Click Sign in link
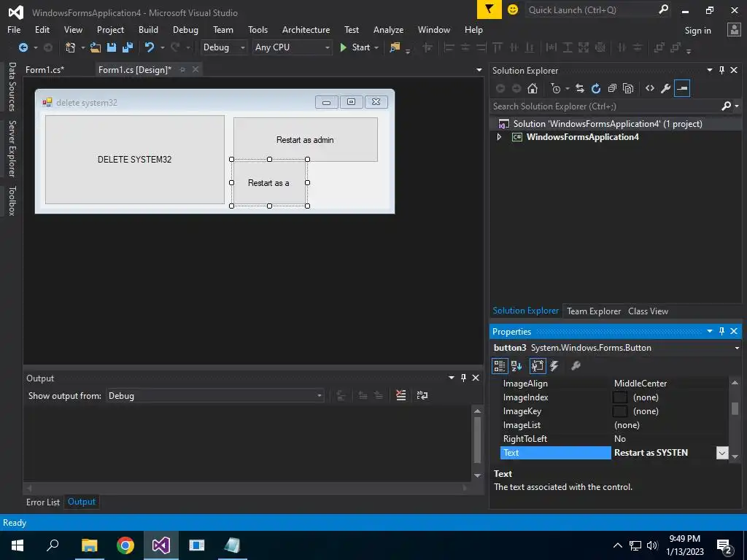The height and width of the screenshot is (560, 747). 697,31
